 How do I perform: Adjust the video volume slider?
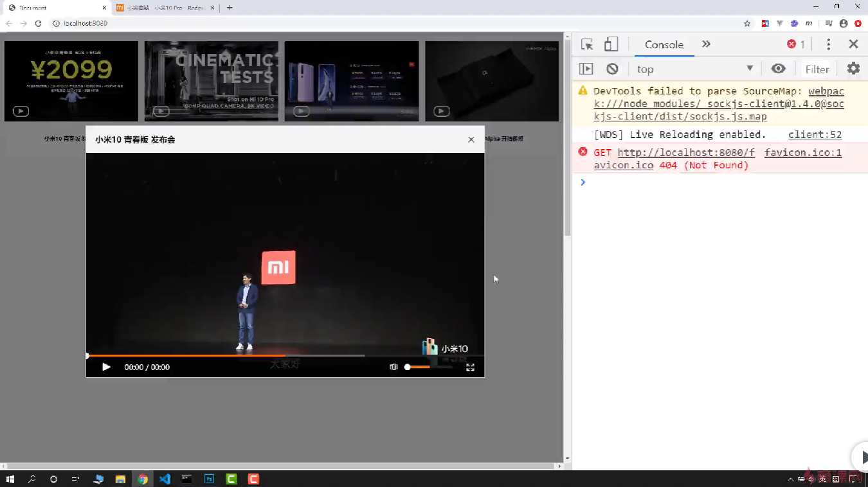tap(428, 367)
